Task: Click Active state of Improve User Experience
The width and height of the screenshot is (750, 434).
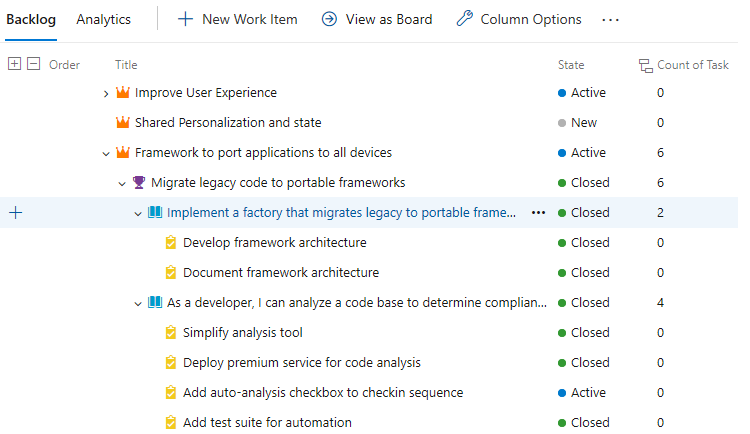Action: (582, 92)
